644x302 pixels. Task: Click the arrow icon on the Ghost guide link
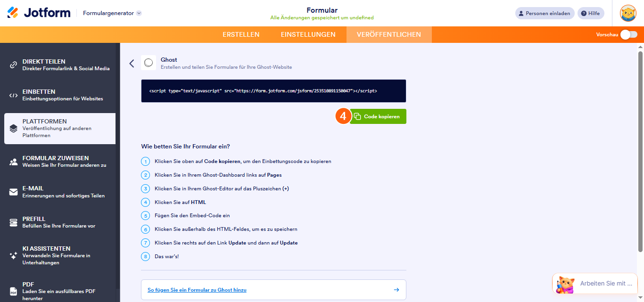[x=396, y=290]
